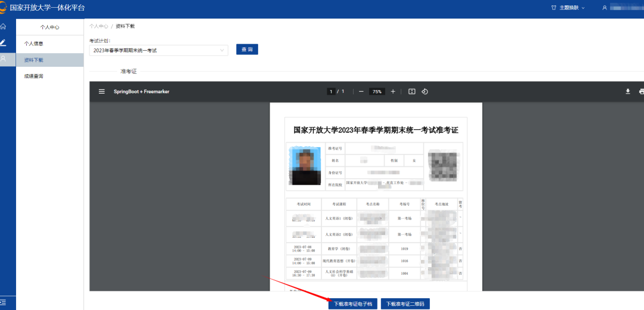This screenshot has height=310, width=644.
Task: Print the PDF via printer icon
Action: click(x=641, y=92)
